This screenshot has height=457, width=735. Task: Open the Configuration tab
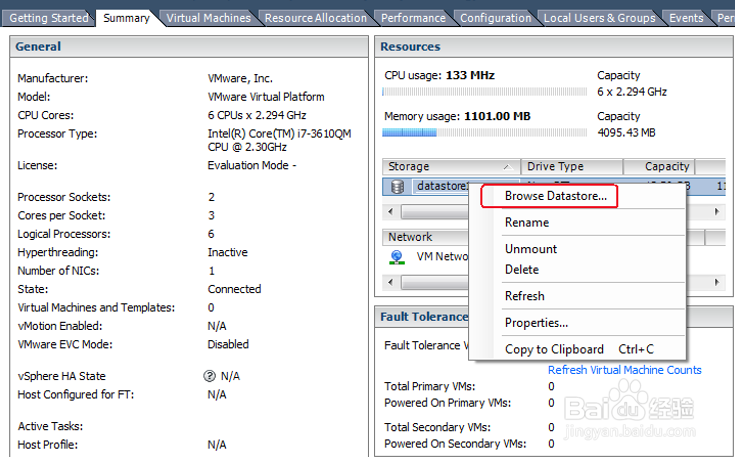click(x=495, y=18)
